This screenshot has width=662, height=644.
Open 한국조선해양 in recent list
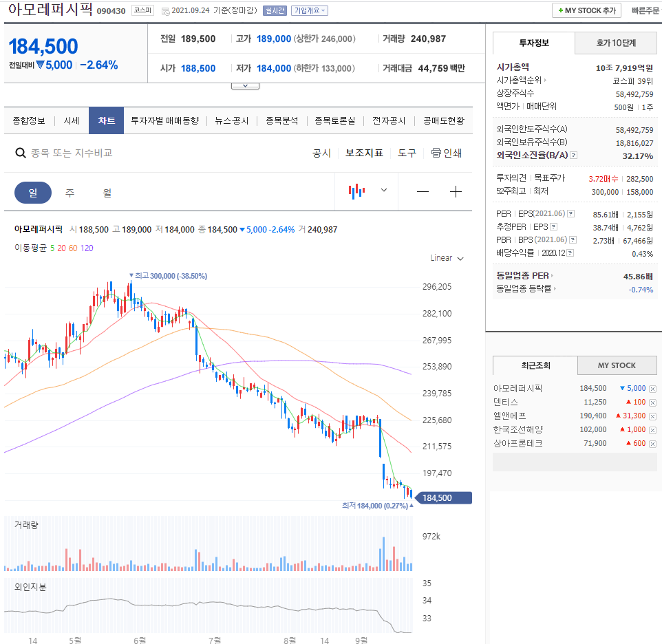[518, 429]
